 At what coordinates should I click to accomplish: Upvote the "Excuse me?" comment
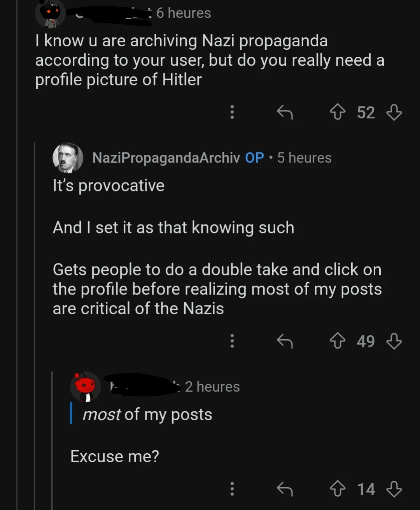pos(337,489)
